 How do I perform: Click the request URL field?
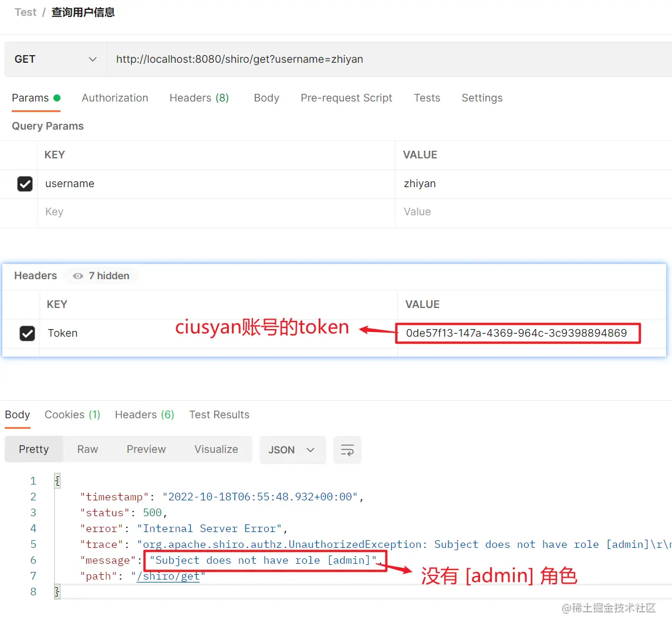389,59
